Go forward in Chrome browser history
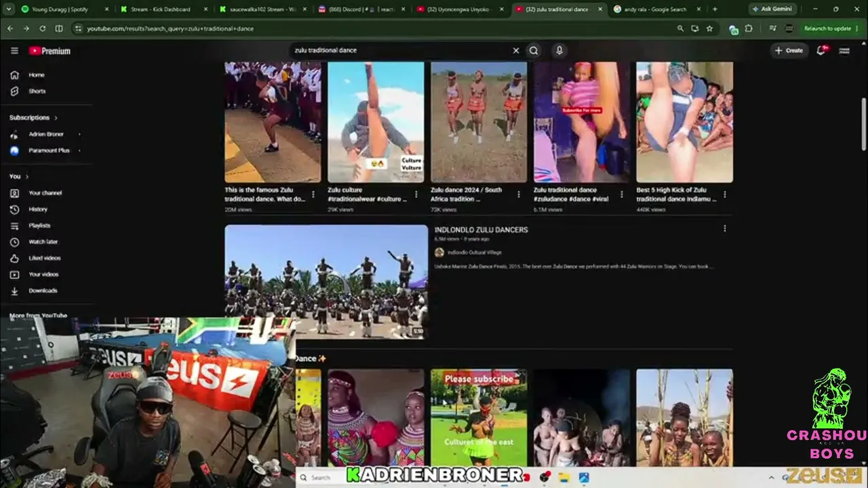Image resolution: width=868 pixels, height=488 pixels. (26, 28)
